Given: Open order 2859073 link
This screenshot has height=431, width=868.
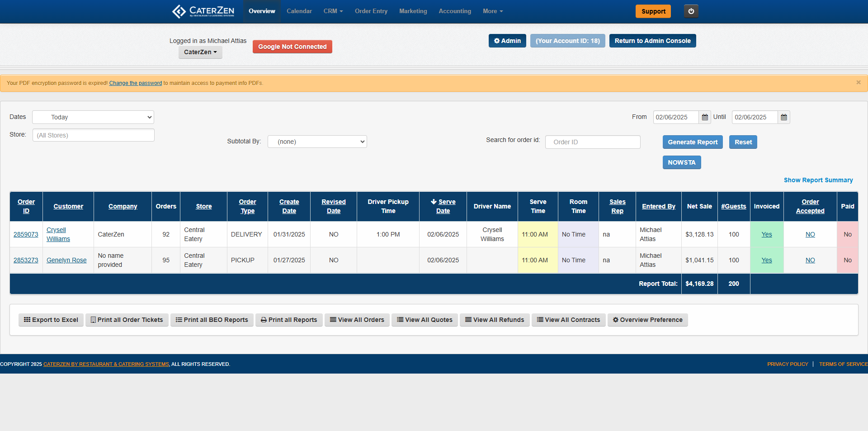Looking at the screenshot, I should coord(26,234).
